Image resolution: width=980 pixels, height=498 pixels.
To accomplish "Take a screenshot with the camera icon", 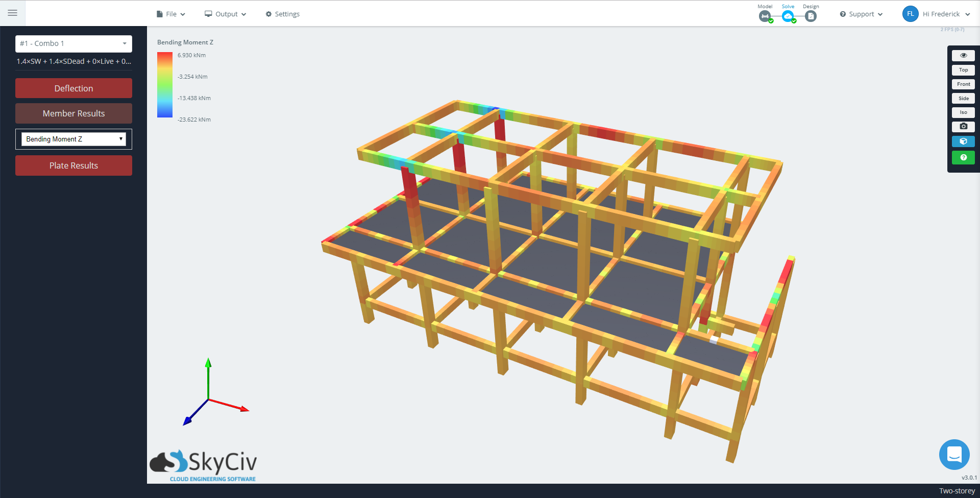I will [963, 126].
